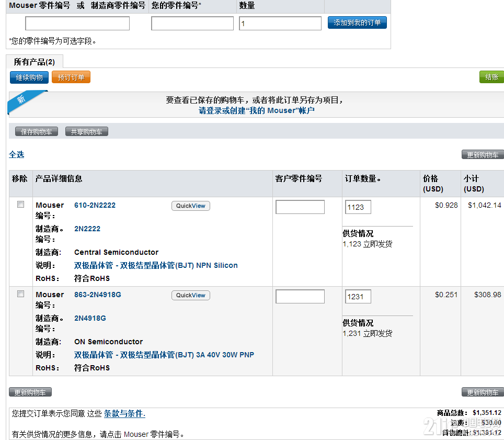Image resolution: width=504 pixels, height=440 pixels.
Task: Click the subtotal value $1,042.14
Action: click(484, 205)
